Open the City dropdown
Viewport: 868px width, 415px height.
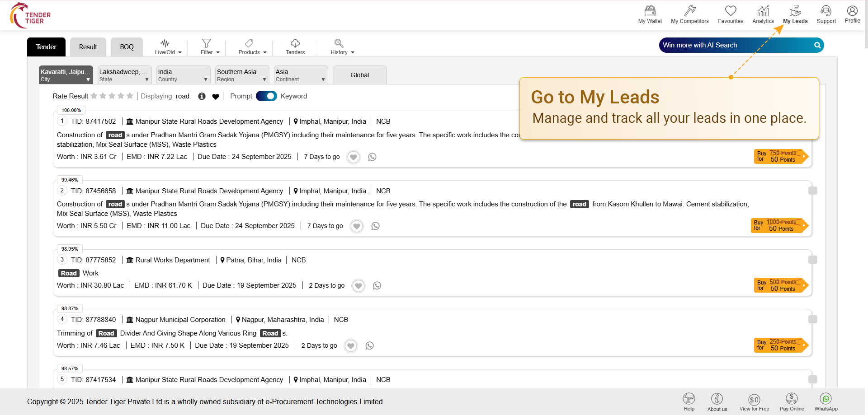[x=66, y=75]
